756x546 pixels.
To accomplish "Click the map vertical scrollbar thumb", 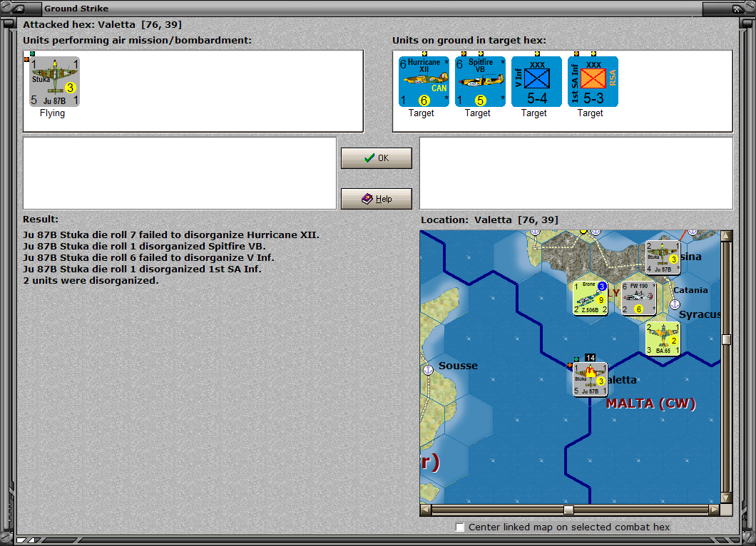I will (x=727, y=339).
